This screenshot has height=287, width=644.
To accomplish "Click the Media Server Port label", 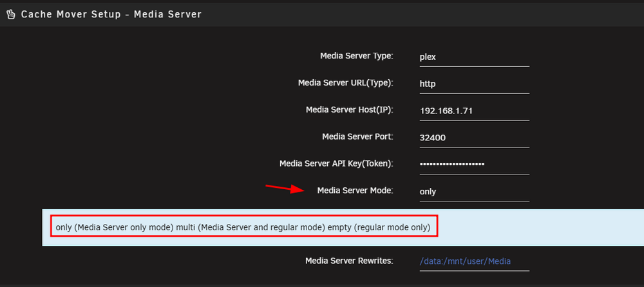I will tap(357, 136).
